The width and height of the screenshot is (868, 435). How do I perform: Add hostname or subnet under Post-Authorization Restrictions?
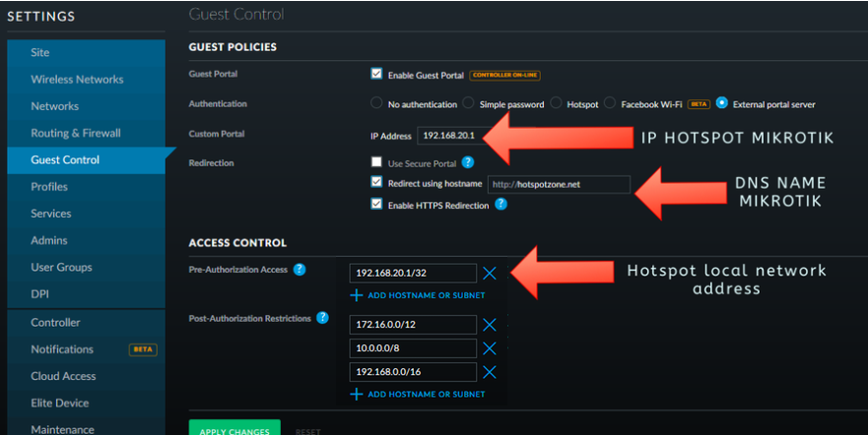418,394
